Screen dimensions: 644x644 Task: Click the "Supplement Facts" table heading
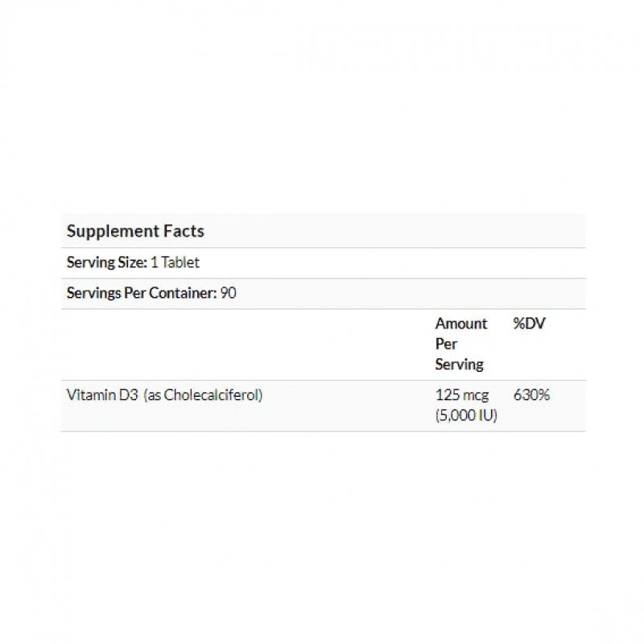(135, 231)
